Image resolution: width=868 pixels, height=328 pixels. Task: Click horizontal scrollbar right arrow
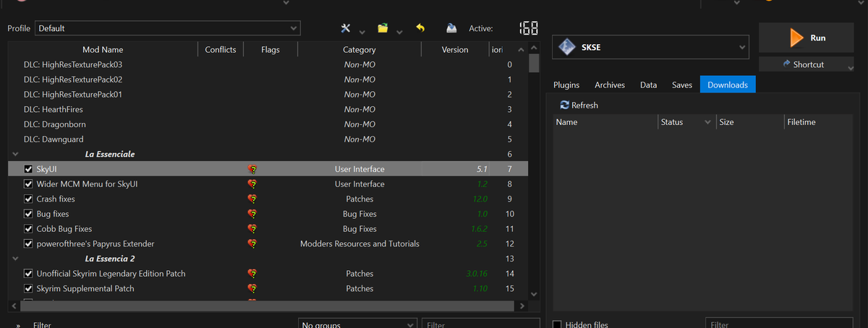click(522, 306)
